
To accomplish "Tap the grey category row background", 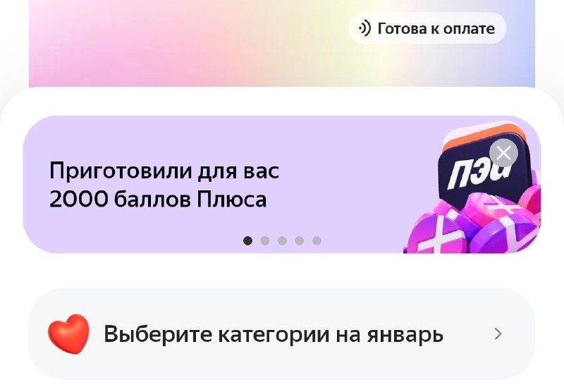I will point(281,333).
